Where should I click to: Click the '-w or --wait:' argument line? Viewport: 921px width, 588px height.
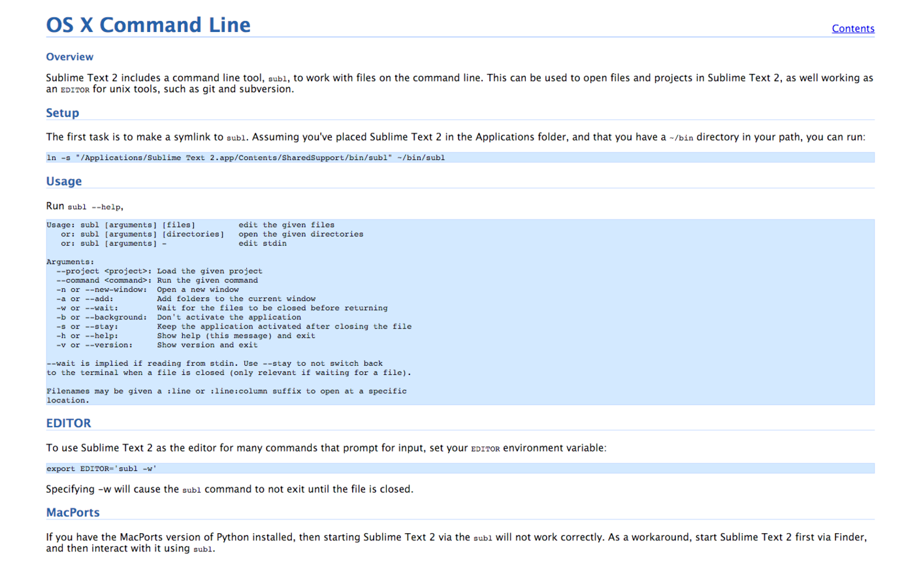pyautogui.click(x=222, y=308)
